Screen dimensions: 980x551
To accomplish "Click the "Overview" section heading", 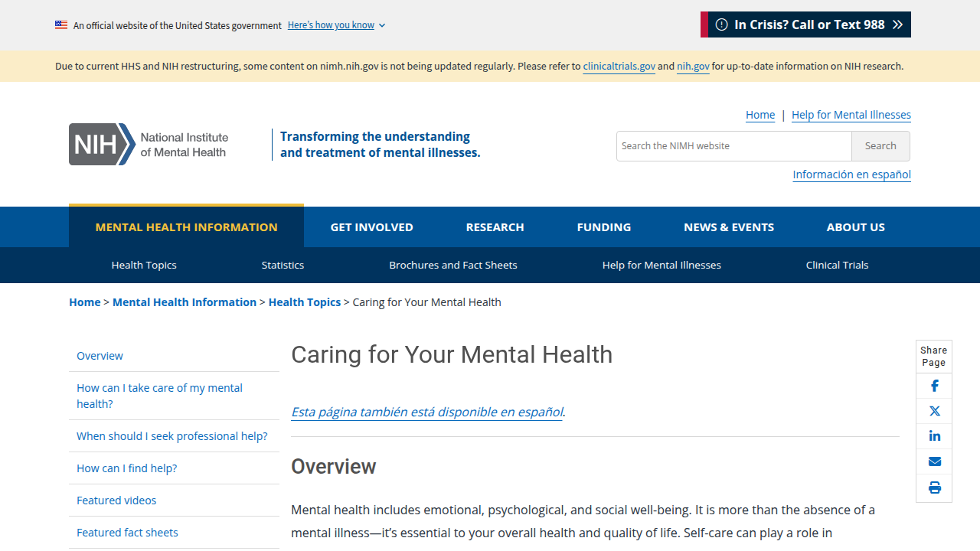I will point(333,466).
